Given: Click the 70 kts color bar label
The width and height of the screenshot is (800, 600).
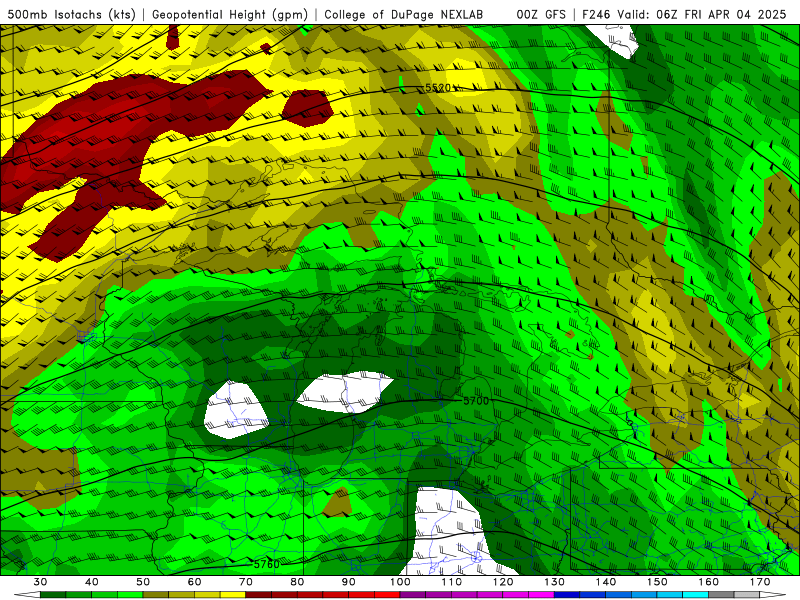Looking at the screenshot, I should pyautogui.click(x=246, y=582).
